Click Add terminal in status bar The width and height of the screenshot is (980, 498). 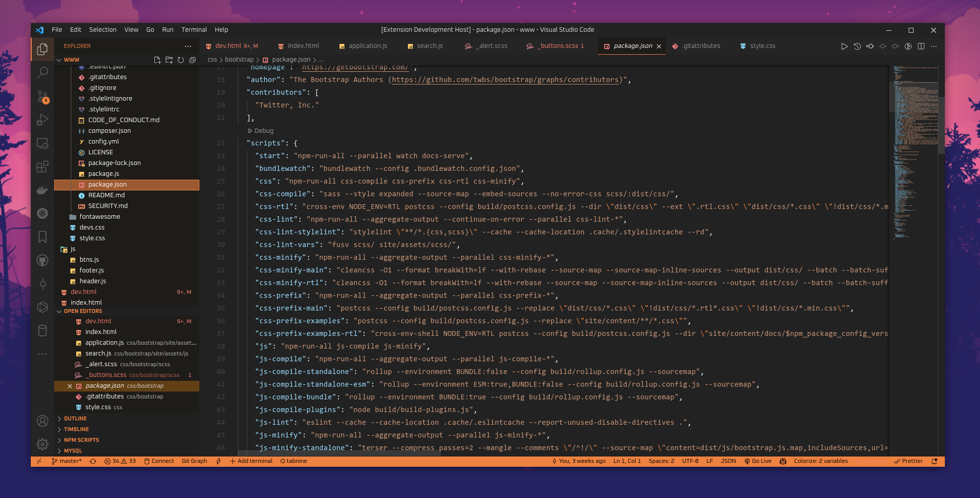(251, 461)
